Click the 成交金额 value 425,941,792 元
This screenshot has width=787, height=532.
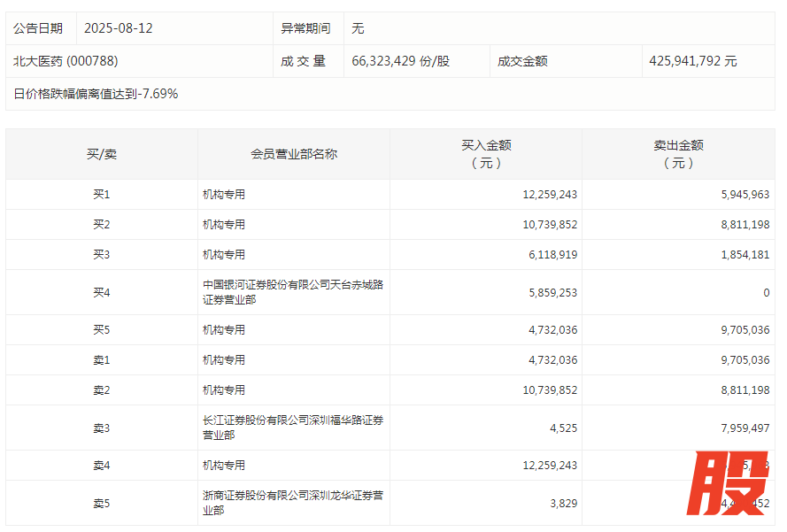[x=692, y=61]
